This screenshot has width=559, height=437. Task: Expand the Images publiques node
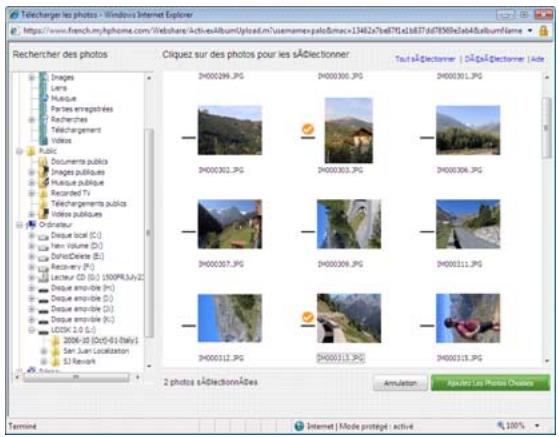(32, 173)
